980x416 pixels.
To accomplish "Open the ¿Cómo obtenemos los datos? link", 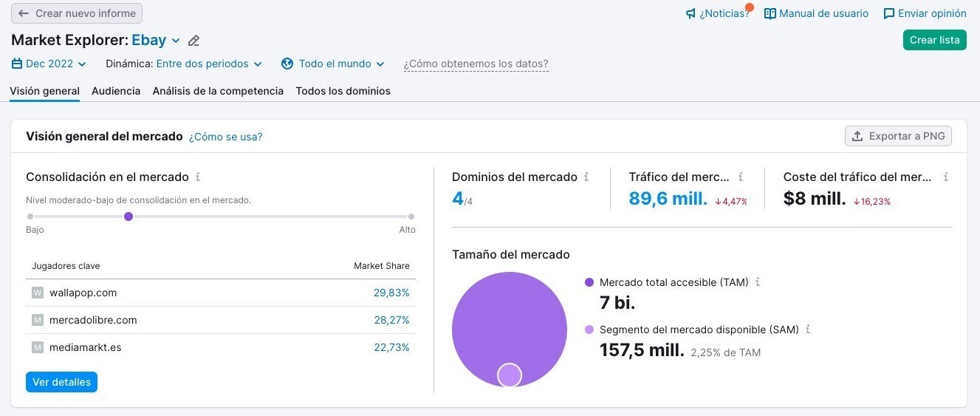I will 476,64.
